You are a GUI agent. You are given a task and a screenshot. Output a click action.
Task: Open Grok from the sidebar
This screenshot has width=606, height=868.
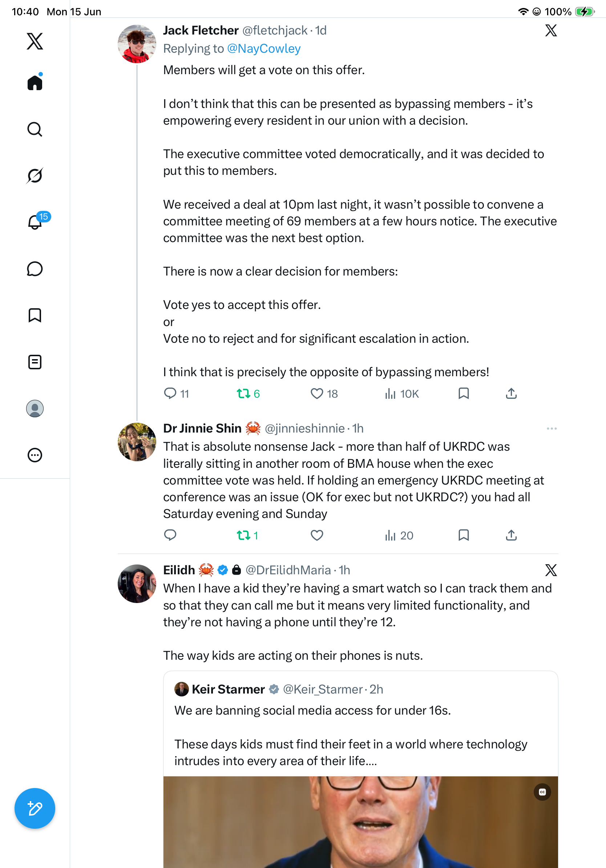tap(35, 176)
